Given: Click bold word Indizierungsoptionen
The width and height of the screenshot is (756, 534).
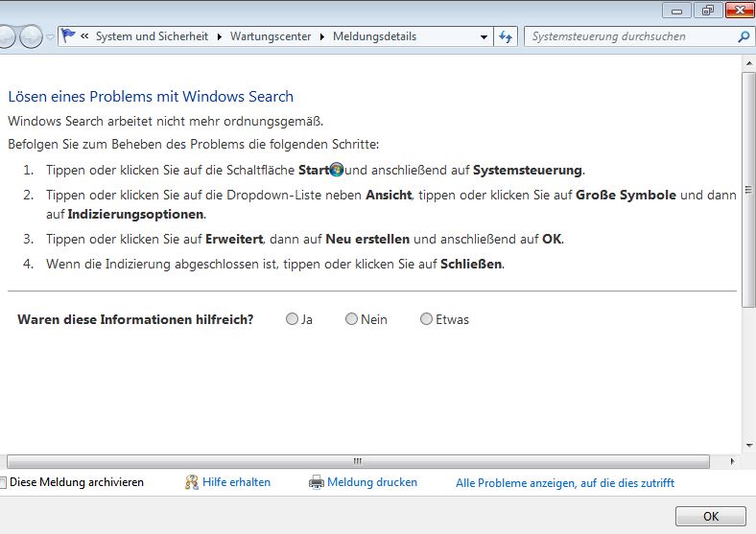Looking at the screenshot, I should pyautogui.click(x=135, y=214).
